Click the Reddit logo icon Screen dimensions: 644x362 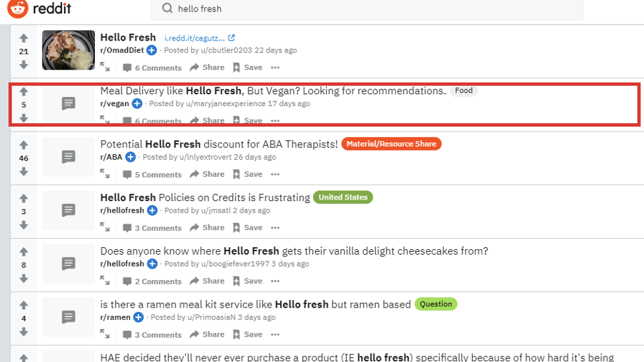(x=18, y=9)
